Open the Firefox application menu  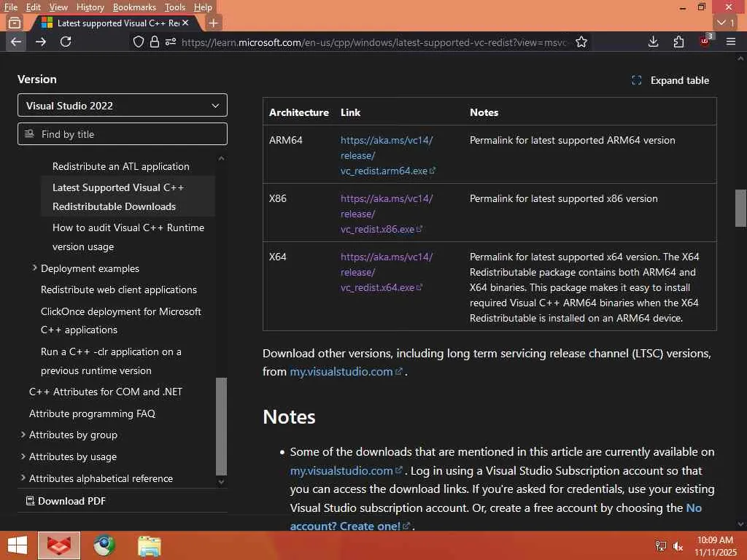[731, 42]
